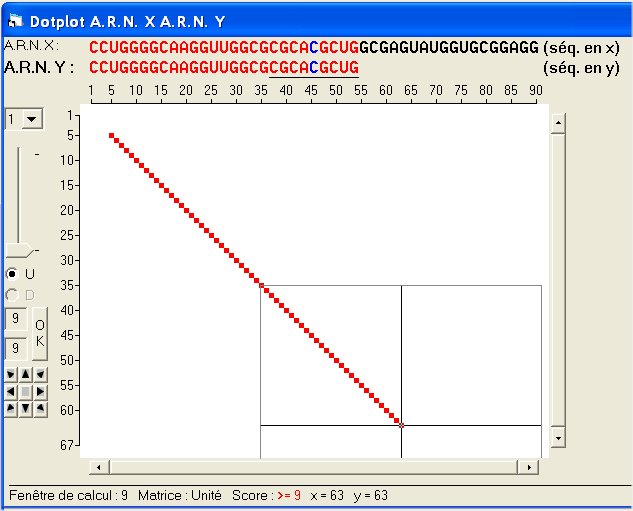Click the plot's vertical scrollbar down arrow

(x=558, y=438)
